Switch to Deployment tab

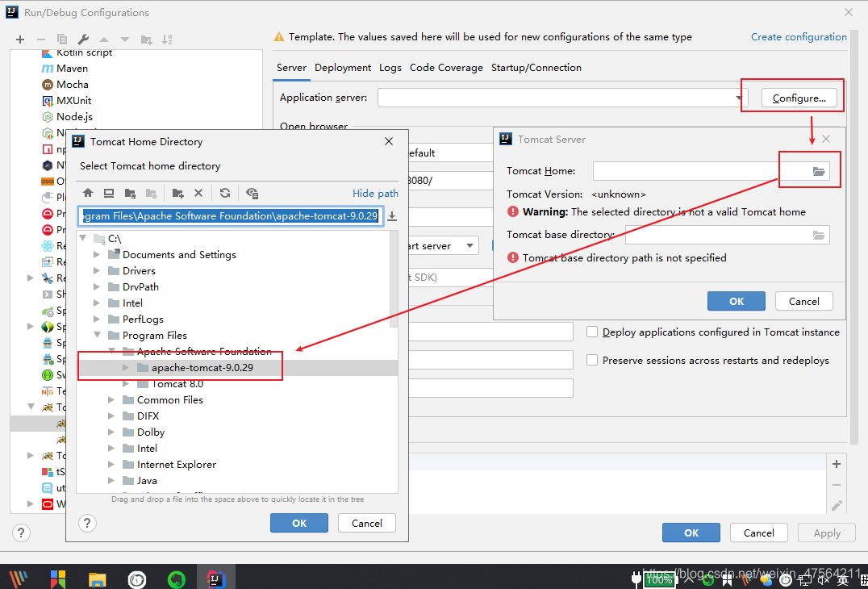pyautogui.click(x=343, y=68)
